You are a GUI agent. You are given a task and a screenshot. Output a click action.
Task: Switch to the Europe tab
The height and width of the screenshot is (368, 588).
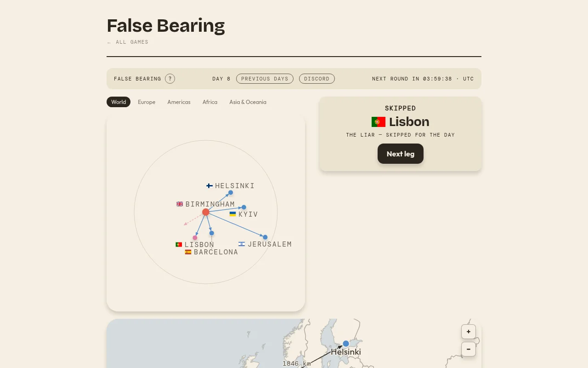tap(147, 102)
